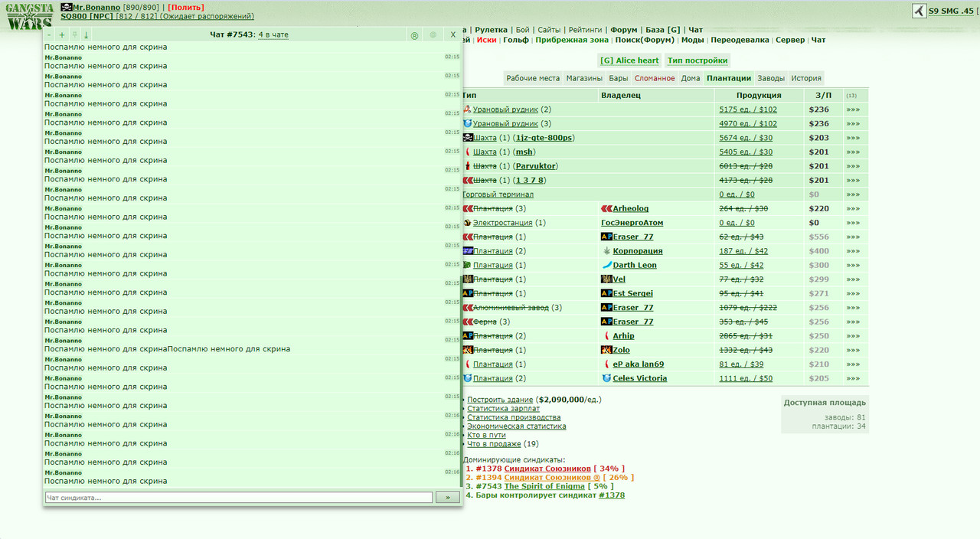Click the red crescent icon beside eP aka lan69

pos(607,364)
